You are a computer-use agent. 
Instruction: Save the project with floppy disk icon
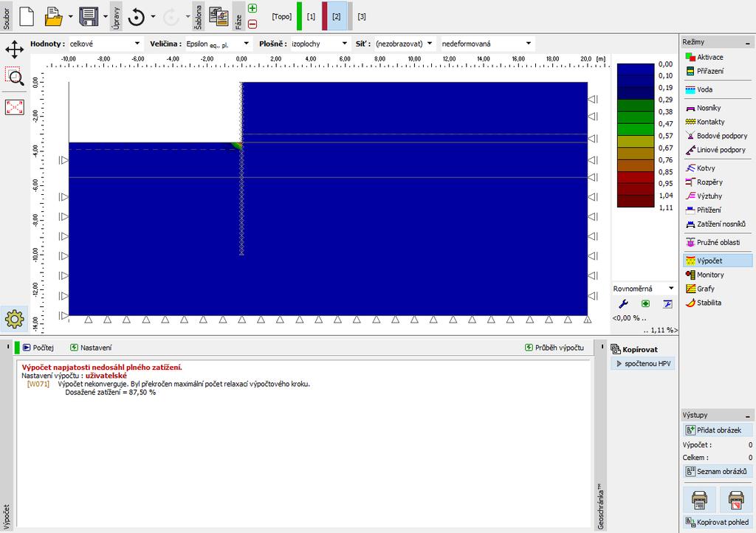pos(89,16)
